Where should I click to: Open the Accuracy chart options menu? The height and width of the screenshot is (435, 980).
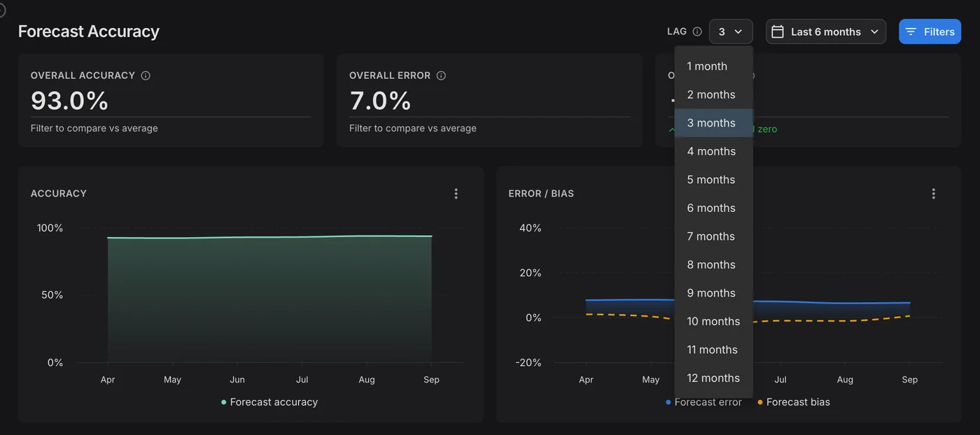pyautogui.click(x=456, y=194)
